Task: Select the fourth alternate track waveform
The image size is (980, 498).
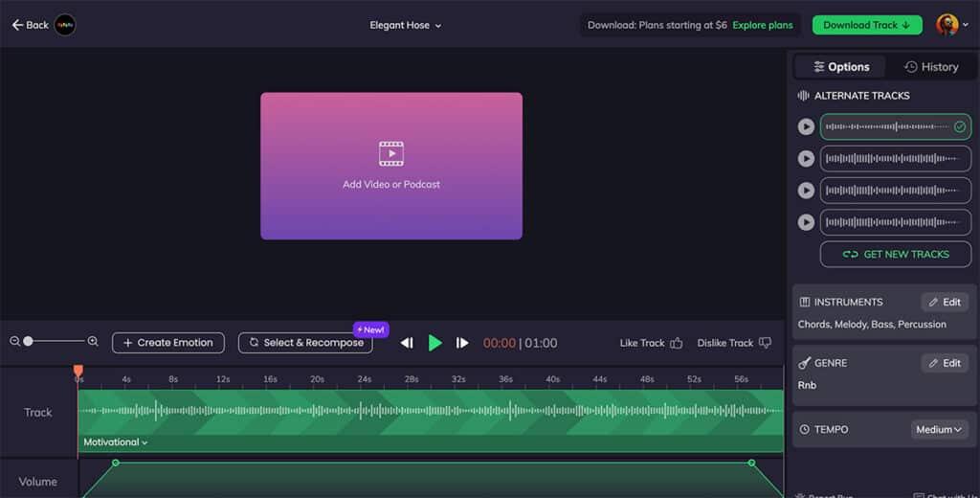Action: (x=896, y=222)
